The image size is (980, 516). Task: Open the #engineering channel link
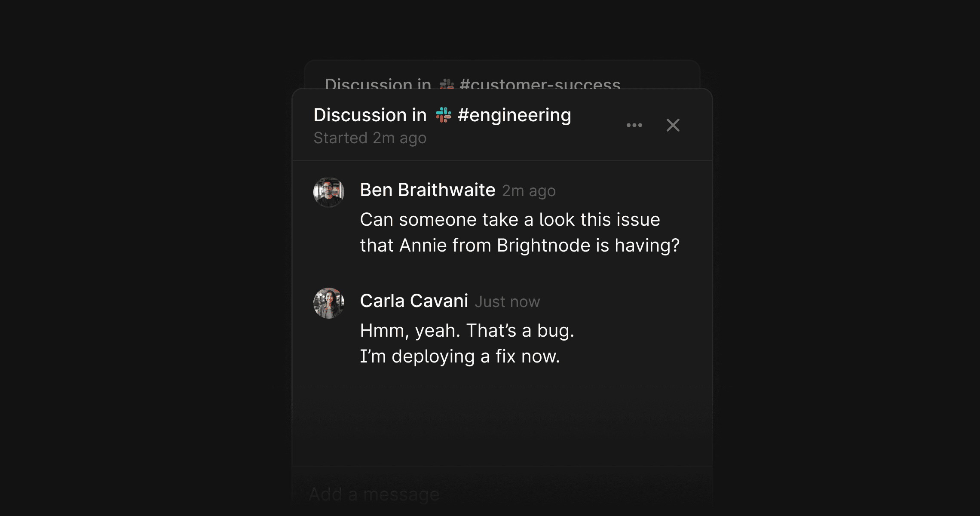pos(514,115)
